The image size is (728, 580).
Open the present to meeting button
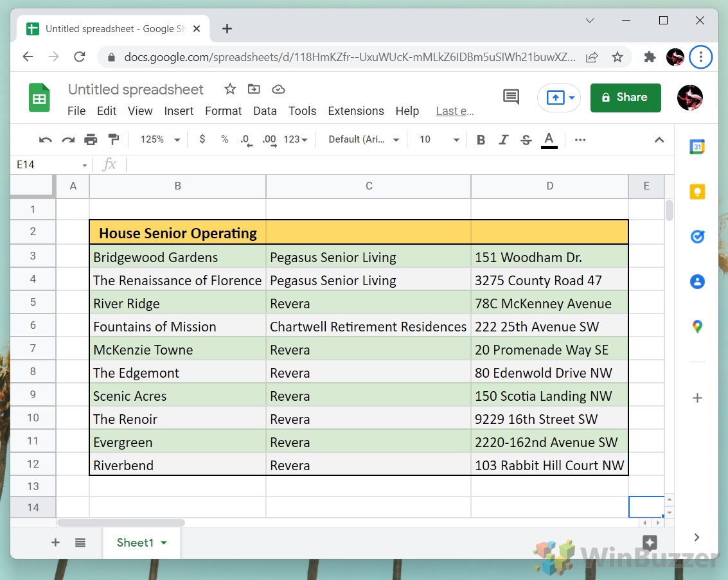tap(559, 98)
